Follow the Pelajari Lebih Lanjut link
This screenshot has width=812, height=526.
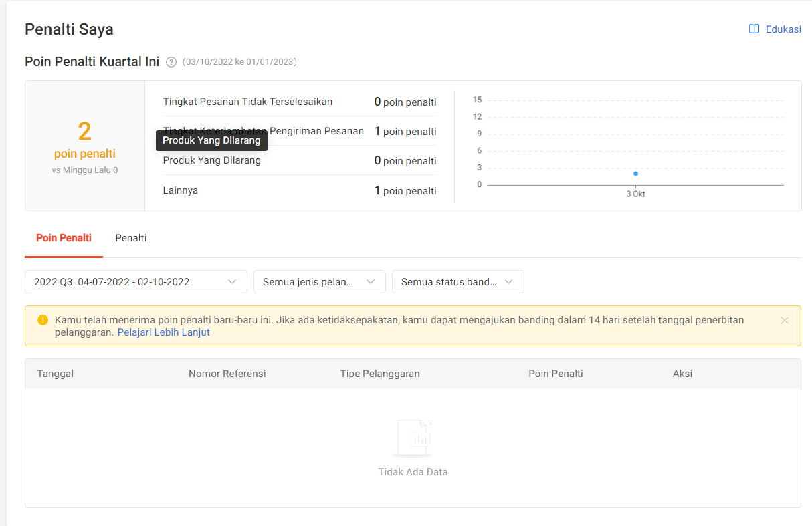coord(164,332)
